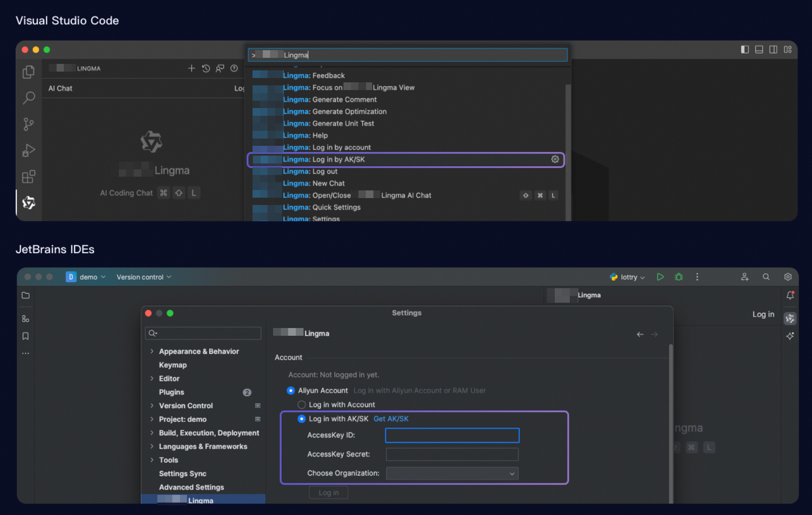Image resolution: width=812 pixels, height=515 pixels.
Task: Open more actions menu in JetBrains toolbar
Action: click(697, 277)
